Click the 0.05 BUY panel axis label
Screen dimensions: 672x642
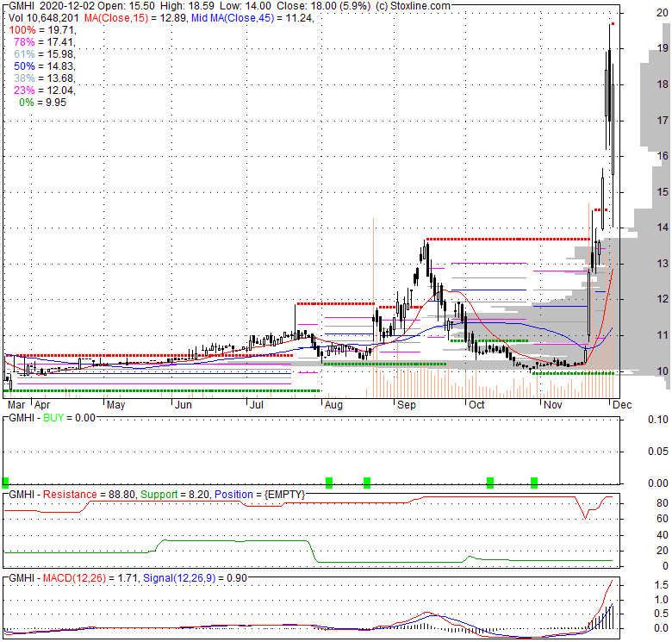tap(658, 452)
